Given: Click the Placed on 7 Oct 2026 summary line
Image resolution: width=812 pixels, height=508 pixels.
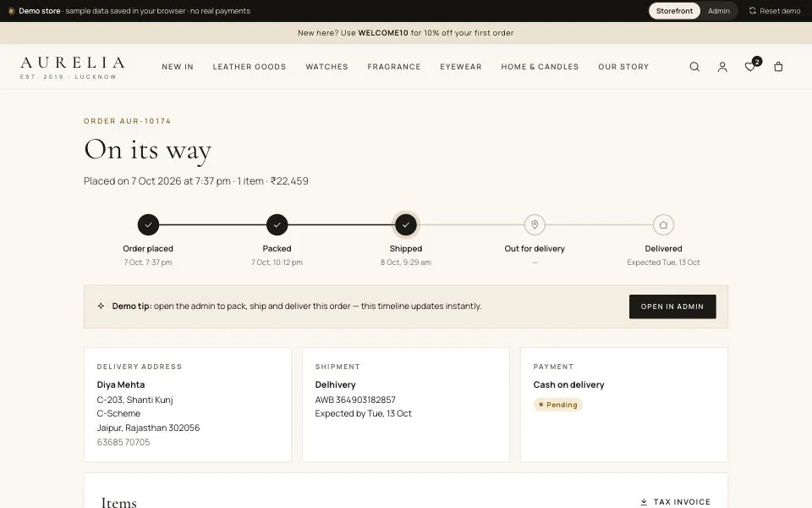Looking at the screenshot, I should 195,181.
